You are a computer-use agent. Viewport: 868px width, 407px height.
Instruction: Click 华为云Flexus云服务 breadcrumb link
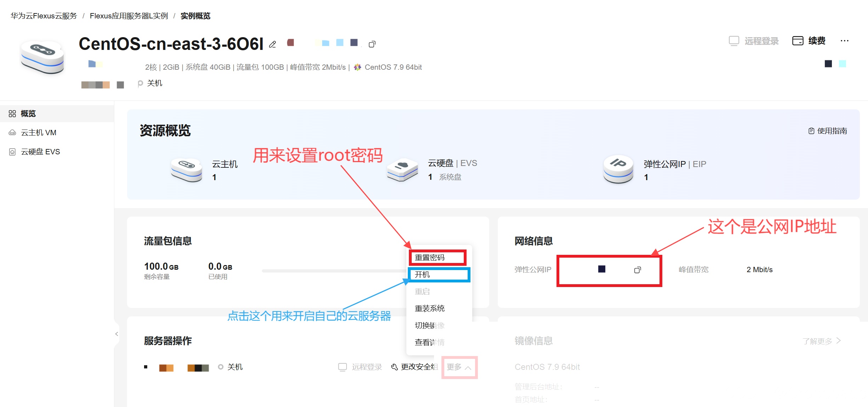click(x=44, y=16)
